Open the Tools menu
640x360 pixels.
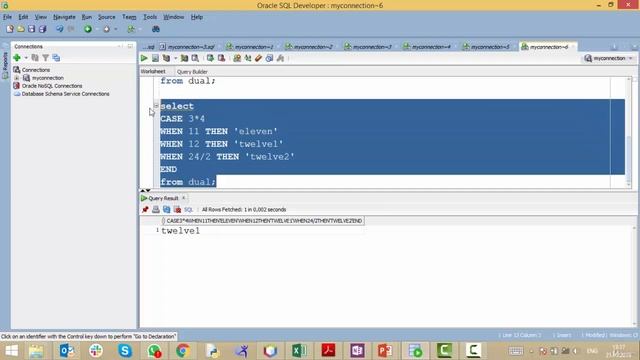(150, 17)
